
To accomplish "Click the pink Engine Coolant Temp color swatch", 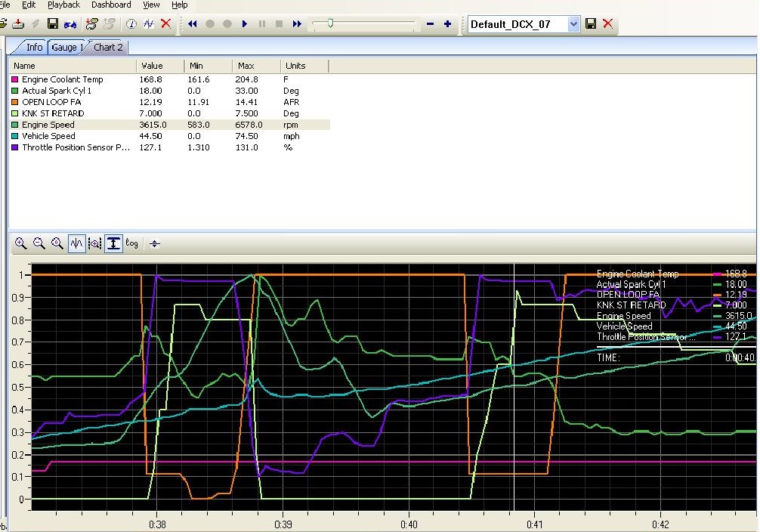I will pos(14,79).
